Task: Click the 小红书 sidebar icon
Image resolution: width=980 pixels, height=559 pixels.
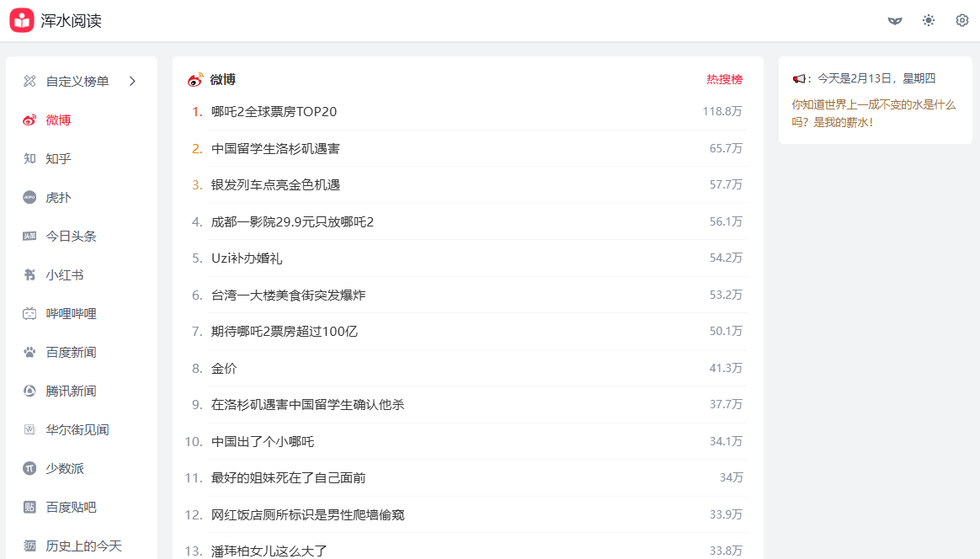Action: click(x=29, y=275)
